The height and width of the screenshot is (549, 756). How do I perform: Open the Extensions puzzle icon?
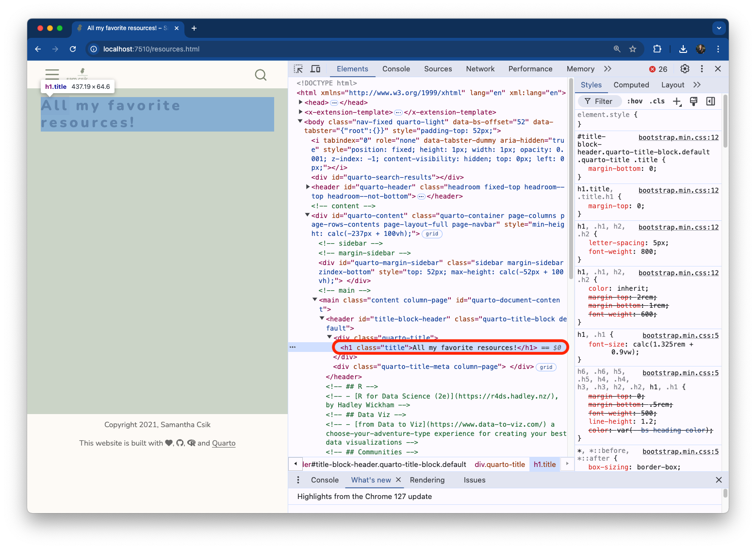point(657,49)
